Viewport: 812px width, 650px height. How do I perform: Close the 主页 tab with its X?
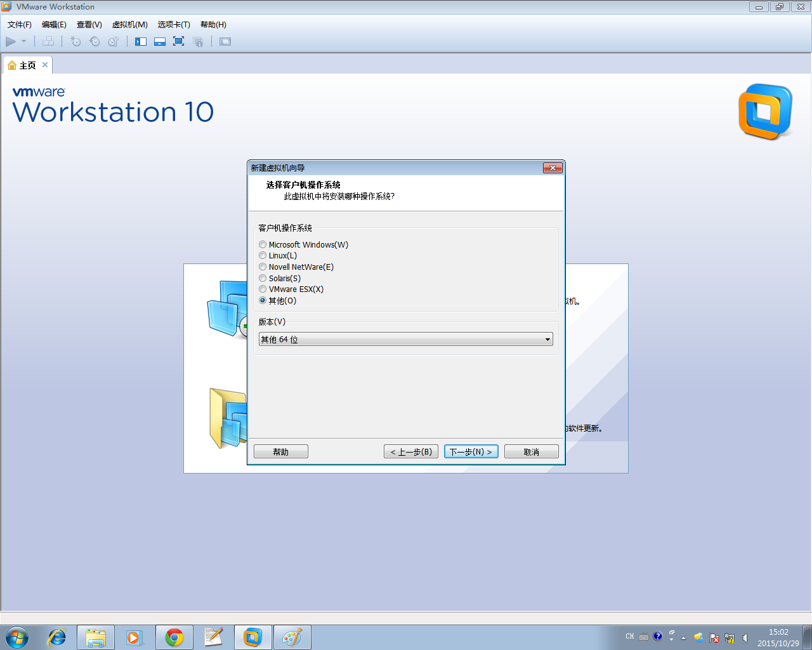tap(45, 65)
